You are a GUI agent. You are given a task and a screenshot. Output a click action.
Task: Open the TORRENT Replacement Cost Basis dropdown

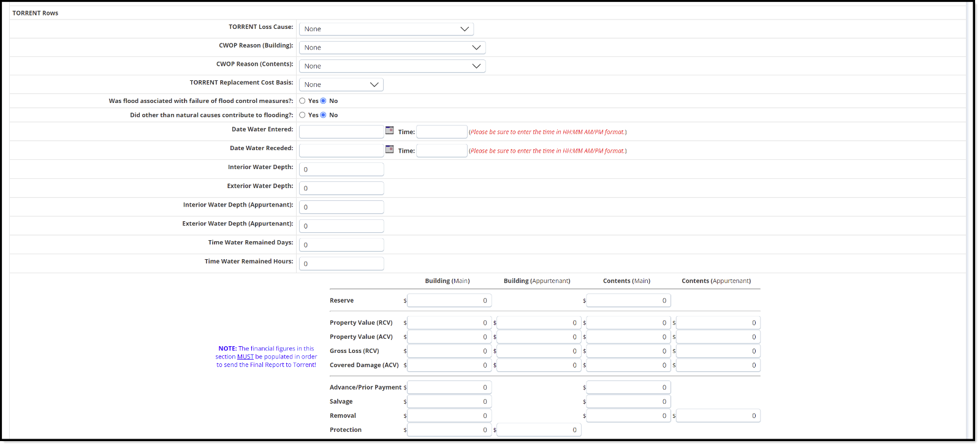pos(341,85)
